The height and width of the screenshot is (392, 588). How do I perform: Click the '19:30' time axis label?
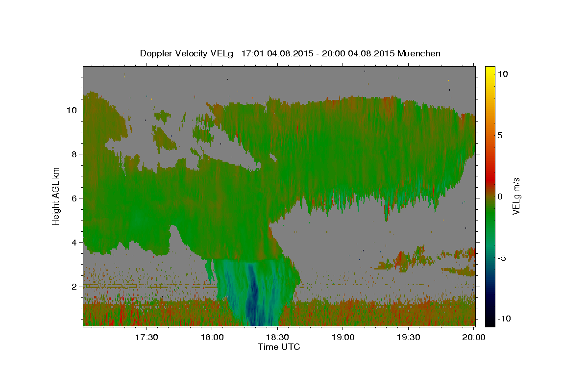click(409, 337)
